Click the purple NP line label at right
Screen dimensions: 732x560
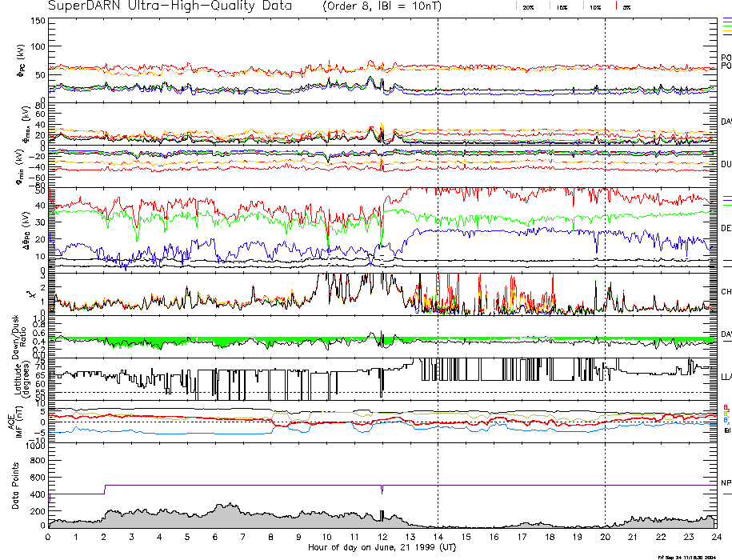(726, 483)
